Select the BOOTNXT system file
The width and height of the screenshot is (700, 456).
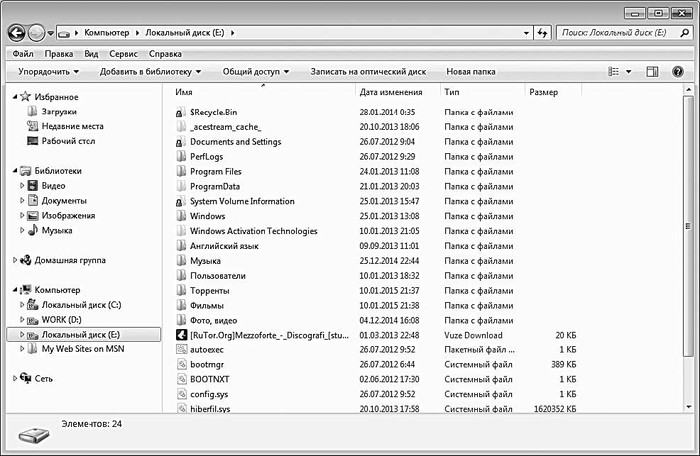[209, 379]
